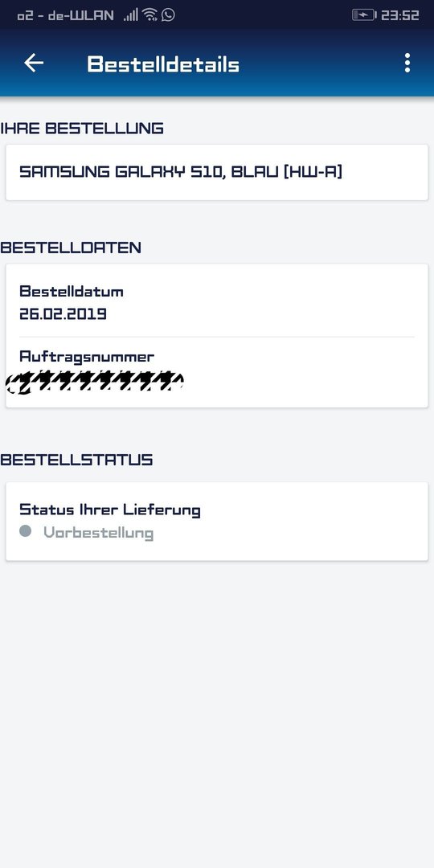The image size is (434, 868).
Task: Tap the WhatsApp status bar icon
Action: (x=168, y=15)
